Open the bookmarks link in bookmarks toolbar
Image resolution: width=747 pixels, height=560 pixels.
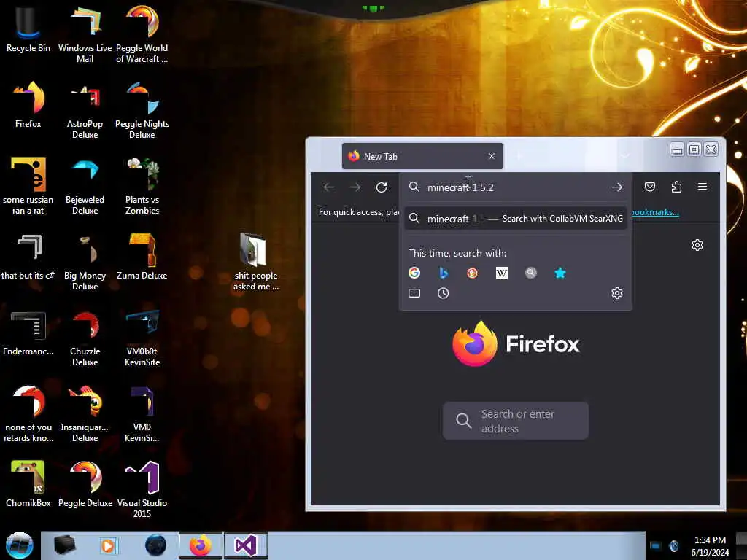click(x=655, y=212)
